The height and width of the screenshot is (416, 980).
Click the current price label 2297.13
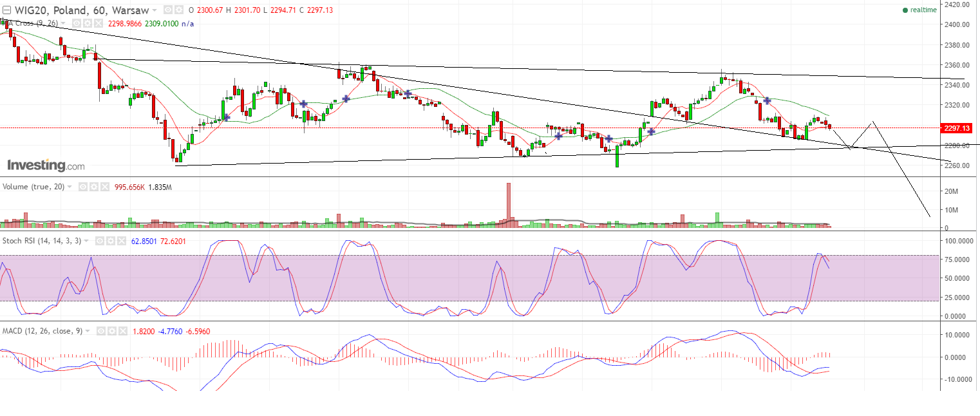[x=956, y=128]
